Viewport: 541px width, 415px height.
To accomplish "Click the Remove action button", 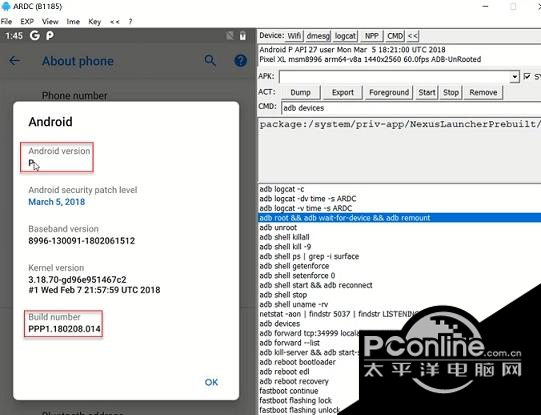I will (x=483, y=92).
